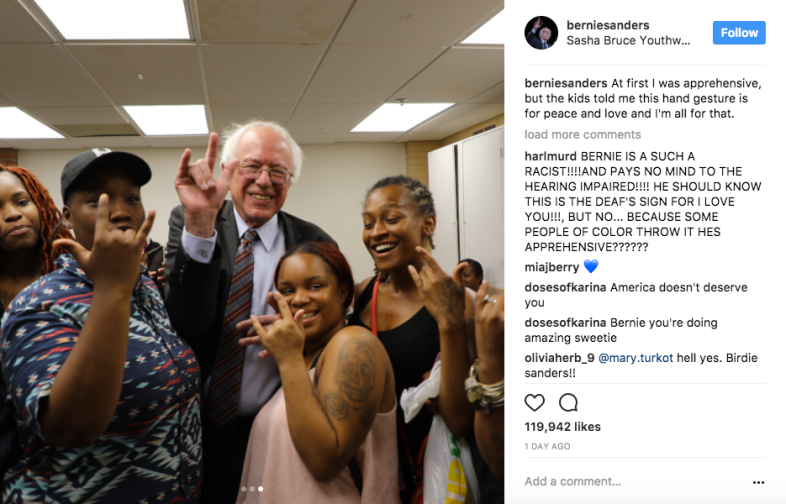Viewport: 786px width, 504px height.
Task: Open berniesanders username in the caption
Action: tap(566, 83)
